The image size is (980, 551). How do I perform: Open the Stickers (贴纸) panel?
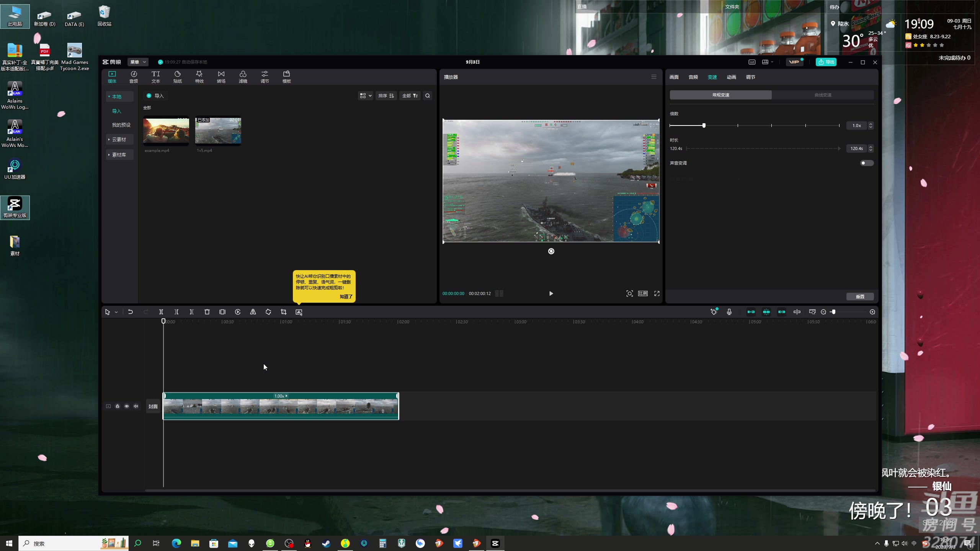[177, 77]
